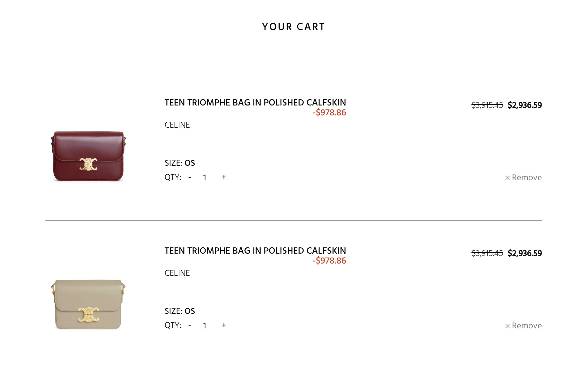Image resolution: width=588 pixels, height=373 pixels.
Task: Click the CELINE brand under the beige bag
Action: click(177, 273)
